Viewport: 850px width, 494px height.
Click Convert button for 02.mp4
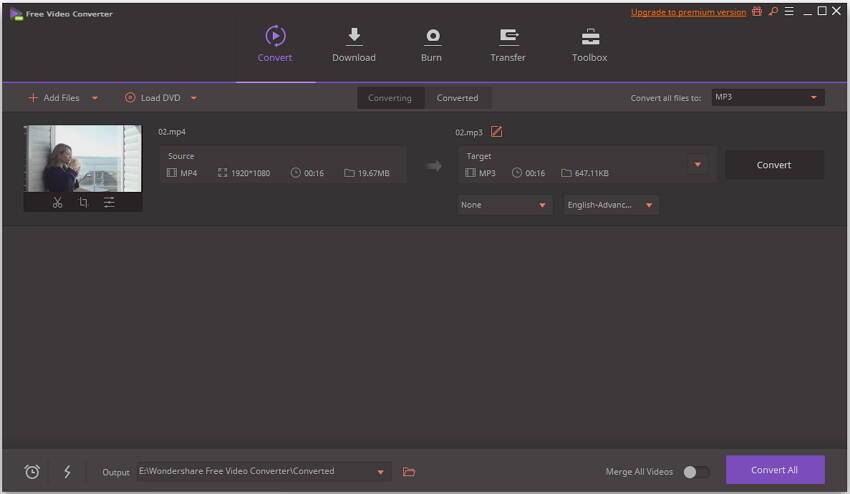pos(774,165)
